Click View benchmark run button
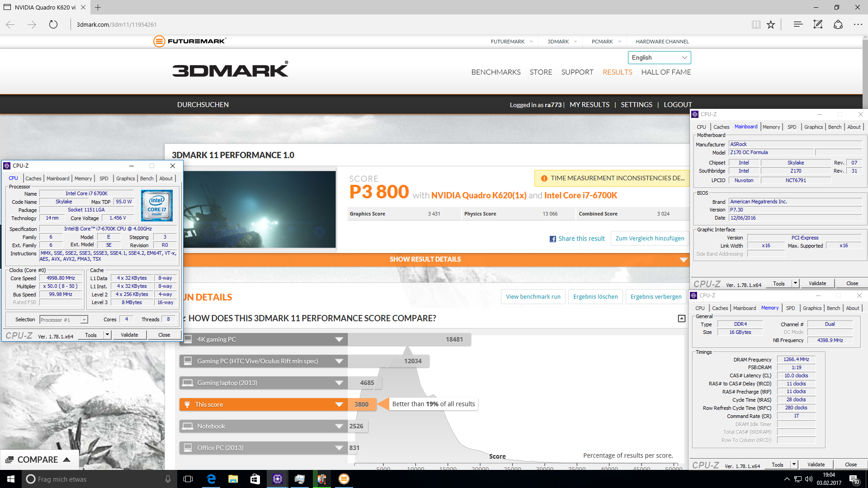This screenshot has height=488, width=868. tap(533, 297)
